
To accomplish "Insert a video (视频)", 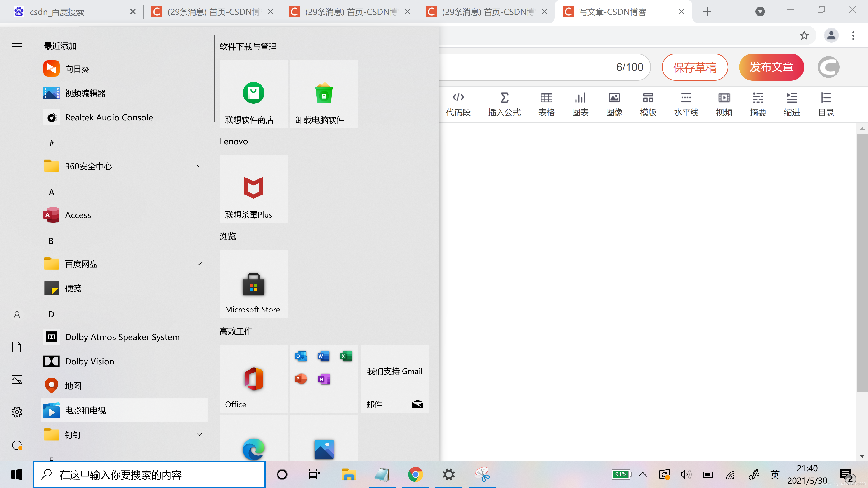I will pyautogui.click(x=724, y=105).
